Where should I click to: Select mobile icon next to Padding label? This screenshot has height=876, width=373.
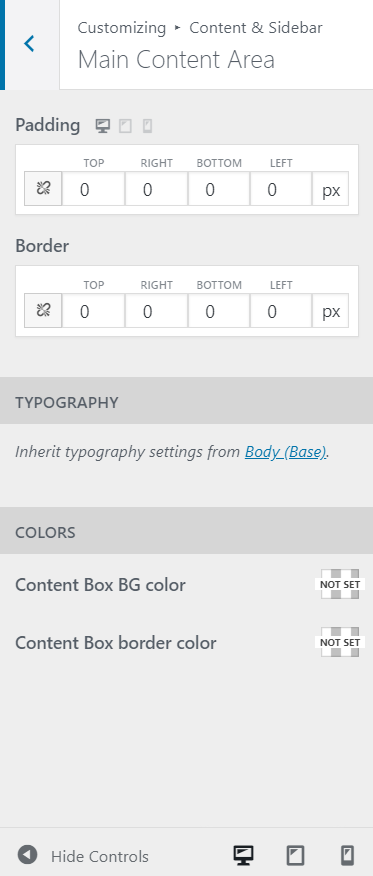pyautogui.click(x=147, y=126)
